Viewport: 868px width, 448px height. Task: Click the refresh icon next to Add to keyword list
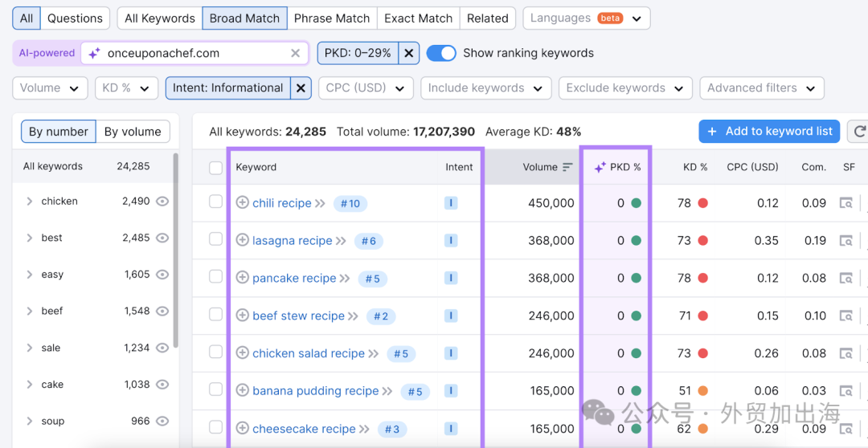tap(860, 131)
